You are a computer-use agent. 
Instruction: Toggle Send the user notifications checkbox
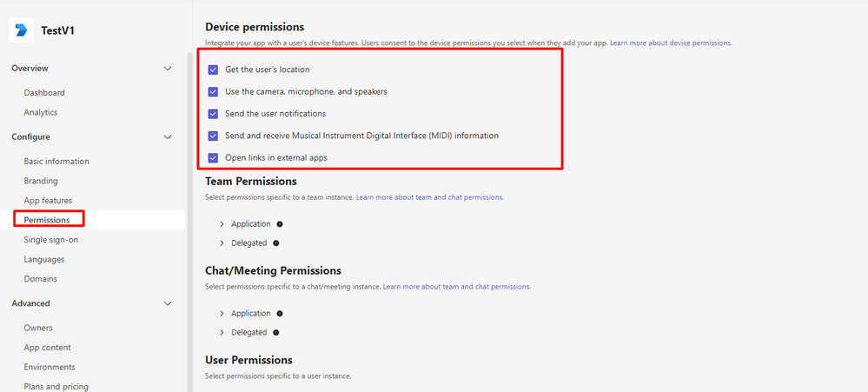click(x=213, y=114)
